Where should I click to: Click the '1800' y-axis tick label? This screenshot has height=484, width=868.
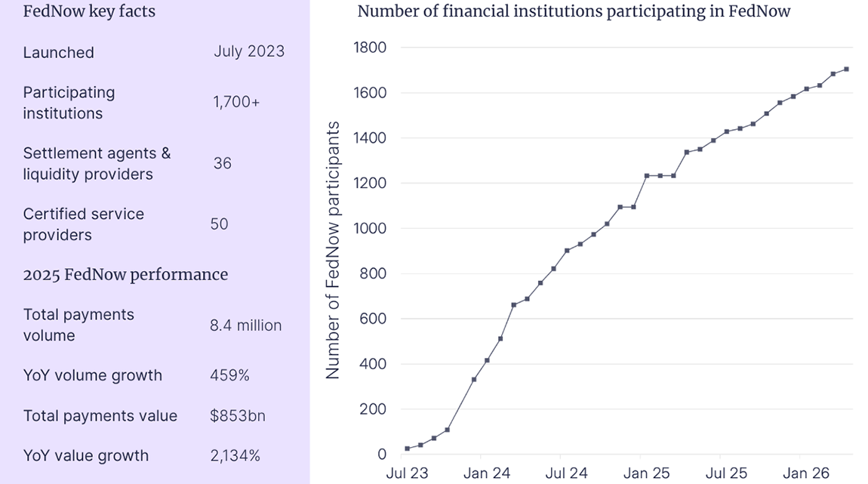[370, 48]
